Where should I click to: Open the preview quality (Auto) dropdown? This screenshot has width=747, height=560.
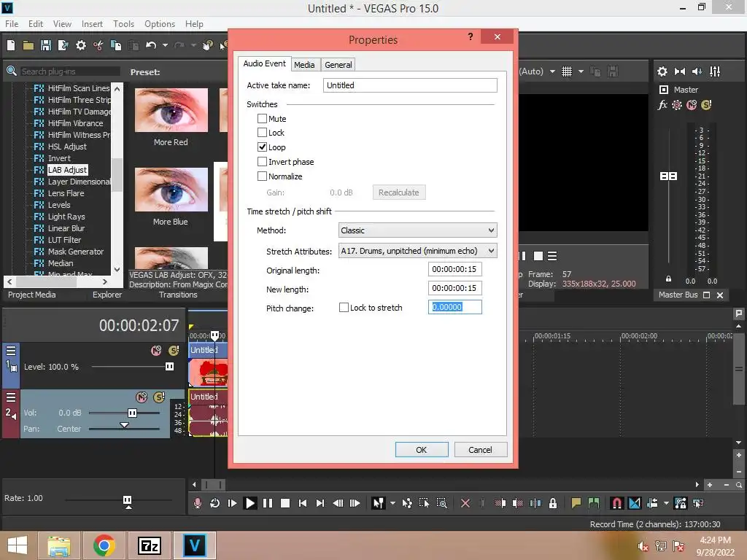(552, 71)
